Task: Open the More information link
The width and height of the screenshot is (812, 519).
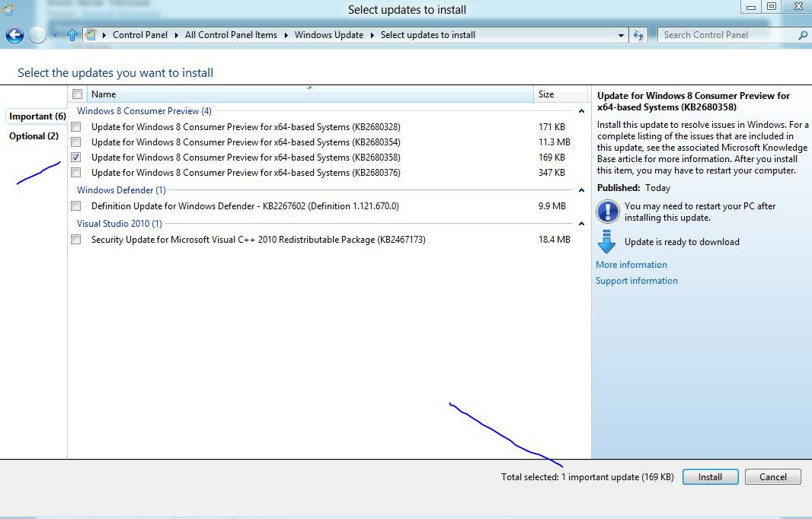Action: point(631,264)
